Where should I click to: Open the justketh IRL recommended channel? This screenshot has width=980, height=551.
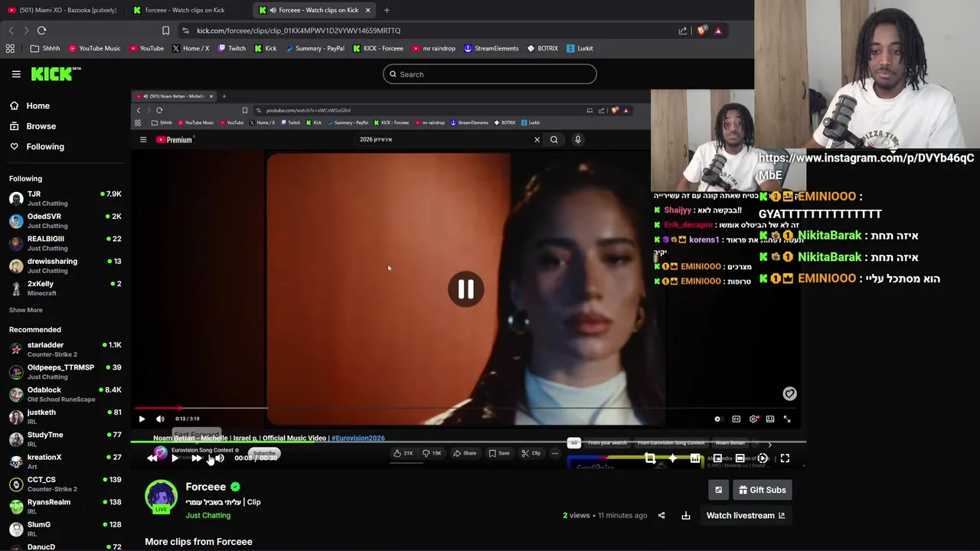65,416
